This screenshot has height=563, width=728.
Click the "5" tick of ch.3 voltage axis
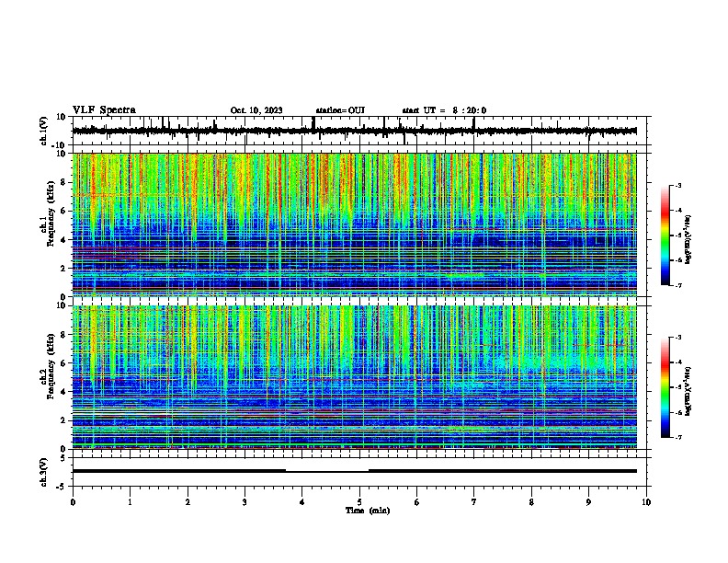[63, 458]
